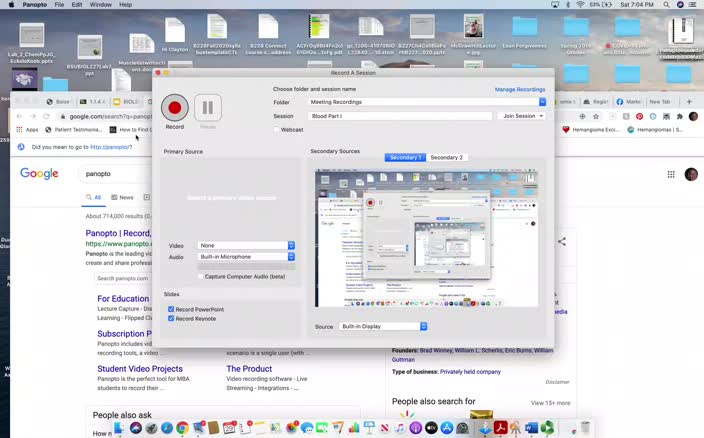Toggle Capture Computer Audio (beta) checkbox
704x438 pixels.
pos(201,276)
